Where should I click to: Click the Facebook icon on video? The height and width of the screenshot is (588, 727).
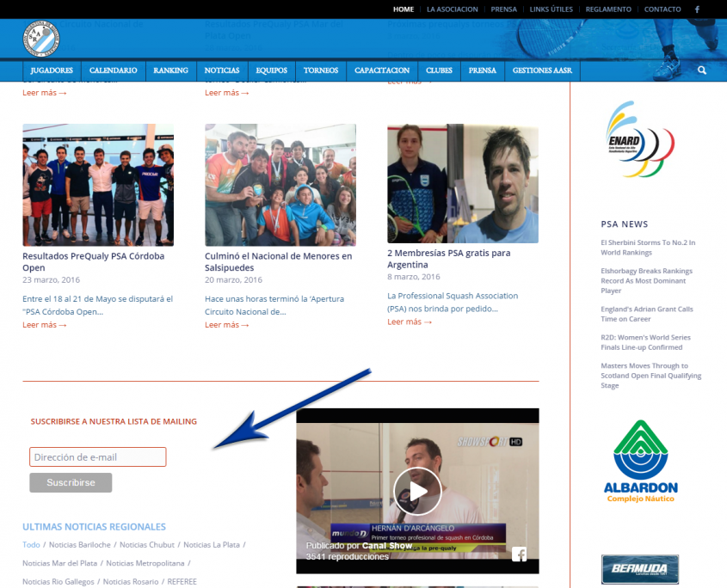520,554
